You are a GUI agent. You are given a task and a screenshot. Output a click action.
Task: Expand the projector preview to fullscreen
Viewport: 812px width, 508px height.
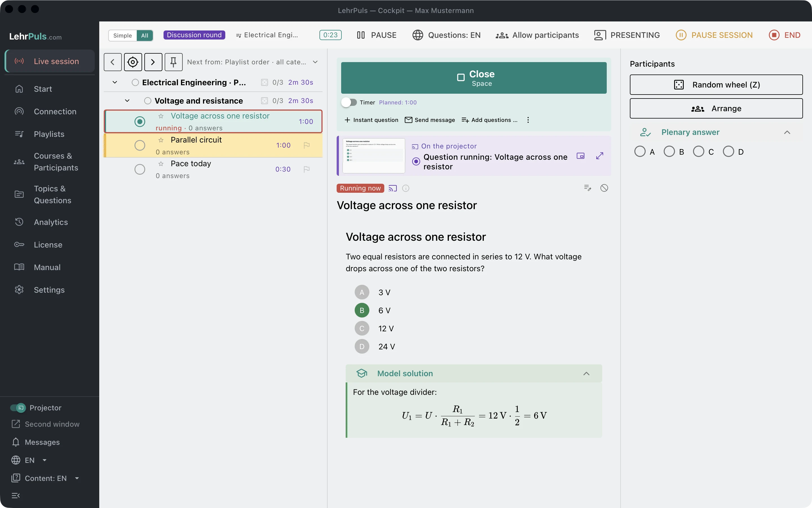600,156
